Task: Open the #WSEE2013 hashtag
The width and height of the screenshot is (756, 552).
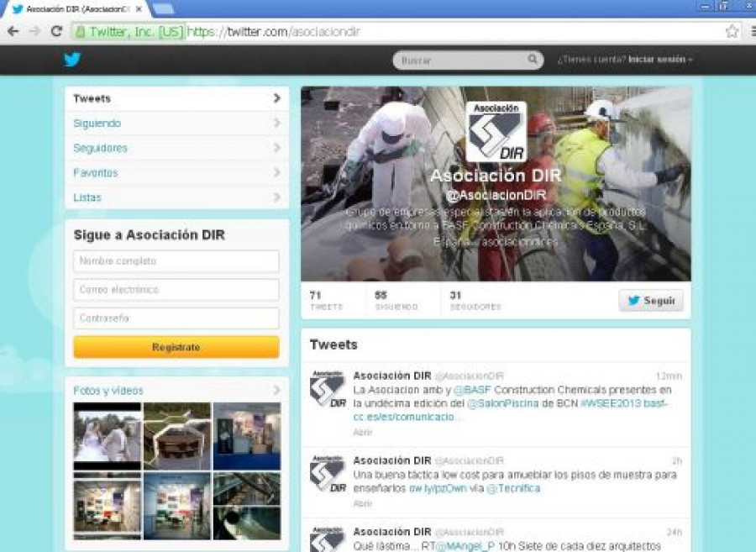Action: point(611,403)
